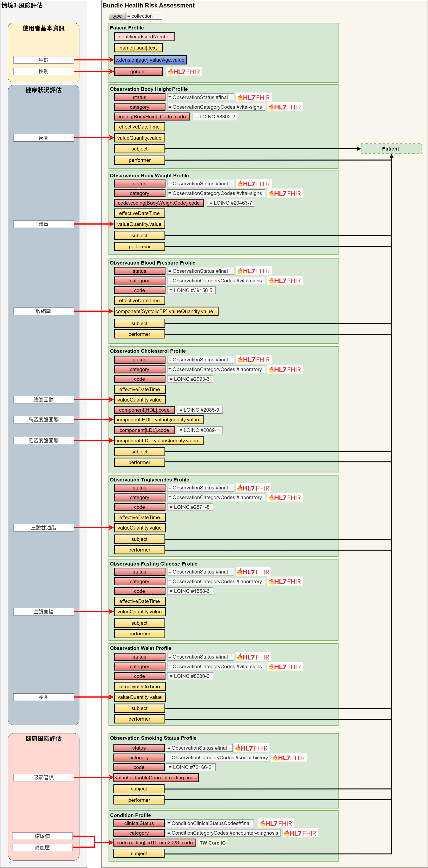The image size is (428, 868).
Task: Select the Bundle type element box
Action: (117, 16)
